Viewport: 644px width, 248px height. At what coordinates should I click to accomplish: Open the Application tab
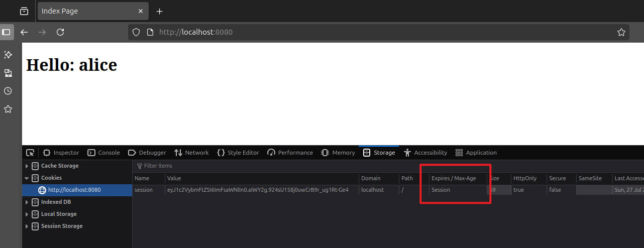pos(476,153)
